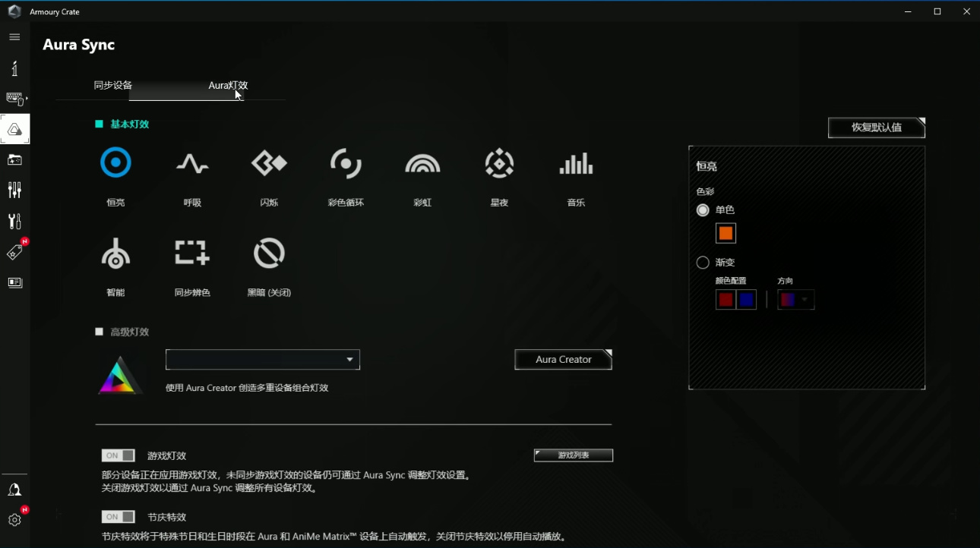Click the Aura Creator prism icon
The width and height of the screenshot is (980, 548).
pos(120,375)
